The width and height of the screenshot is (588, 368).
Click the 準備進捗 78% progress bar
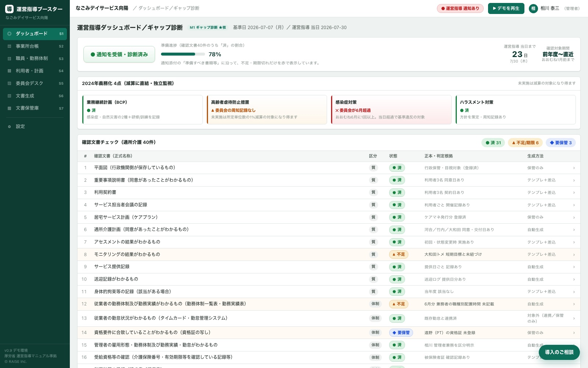(183, 54)
